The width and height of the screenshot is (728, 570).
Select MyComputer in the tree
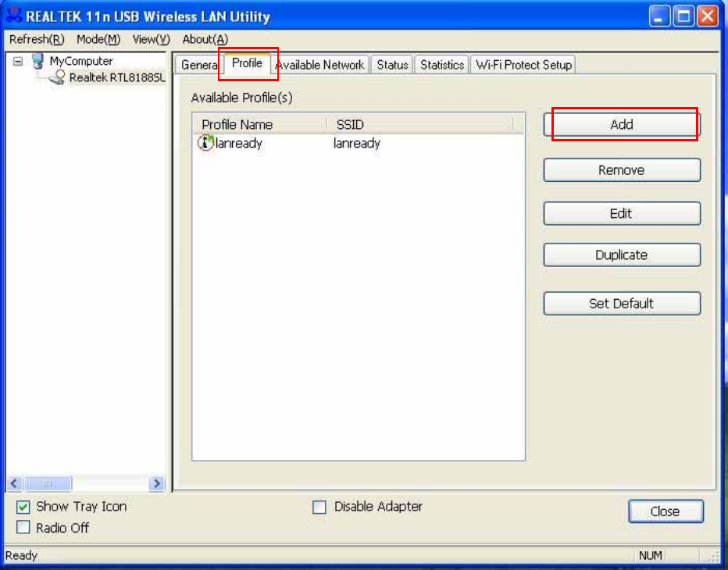coord(81,61)
